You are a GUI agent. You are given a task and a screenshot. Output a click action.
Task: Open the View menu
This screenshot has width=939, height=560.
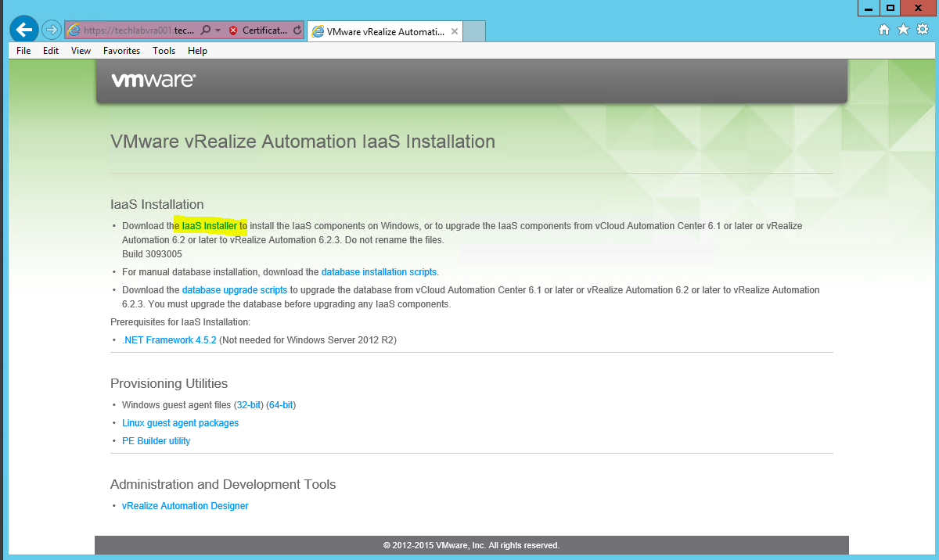(x=81, y=51)
